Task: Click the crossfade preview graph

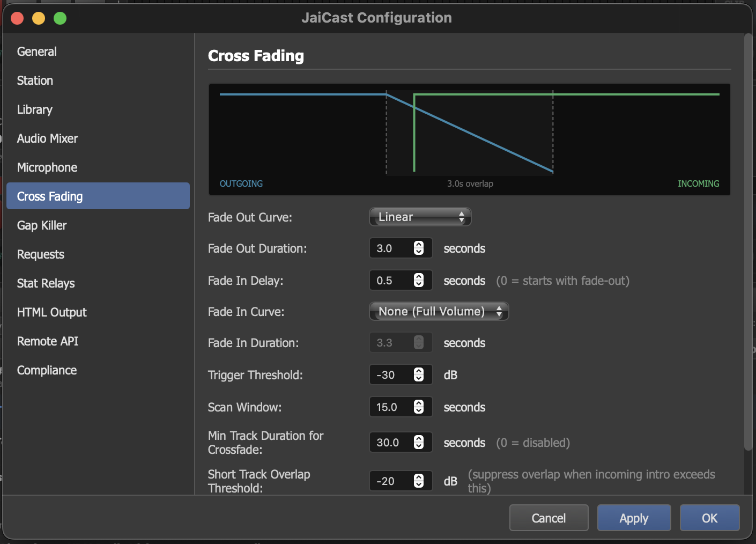Action: [469, 139]
